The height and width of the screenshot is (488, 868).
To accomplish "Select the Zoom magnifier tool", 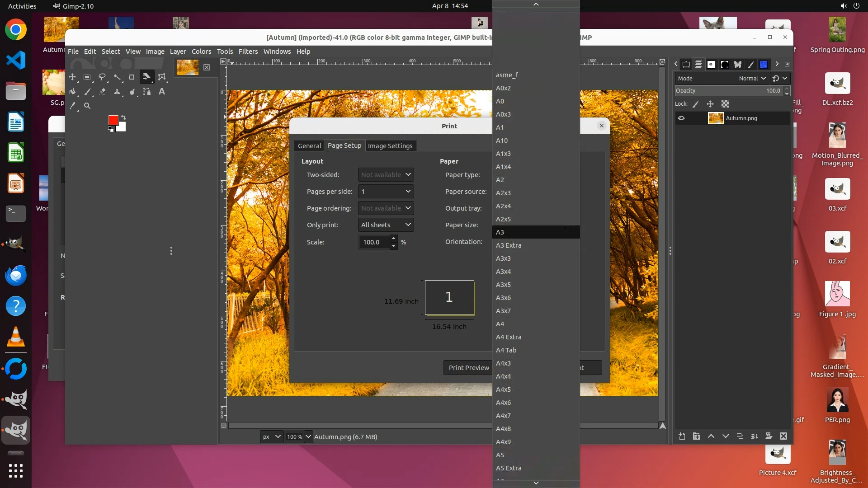I will click(x=87, y=106).
